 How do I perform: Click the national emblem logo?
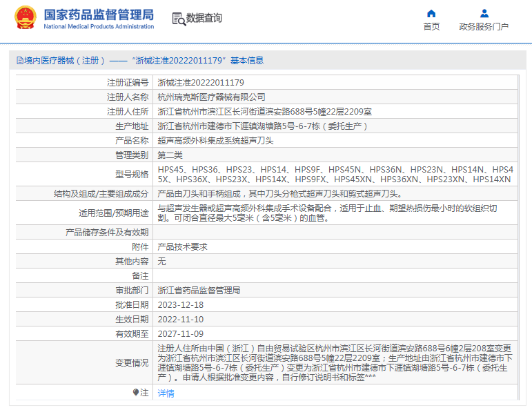(26, 18)
